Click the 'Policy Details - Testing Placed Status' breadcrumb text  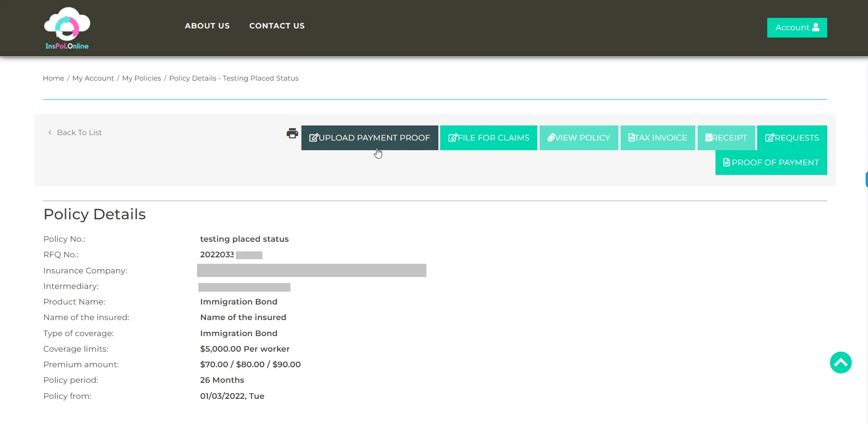[x=234, y=78]
